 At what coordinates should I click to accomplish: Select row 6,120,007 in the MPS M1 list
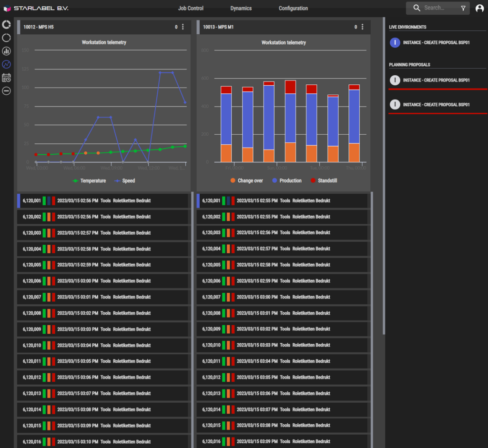[282, 297]
